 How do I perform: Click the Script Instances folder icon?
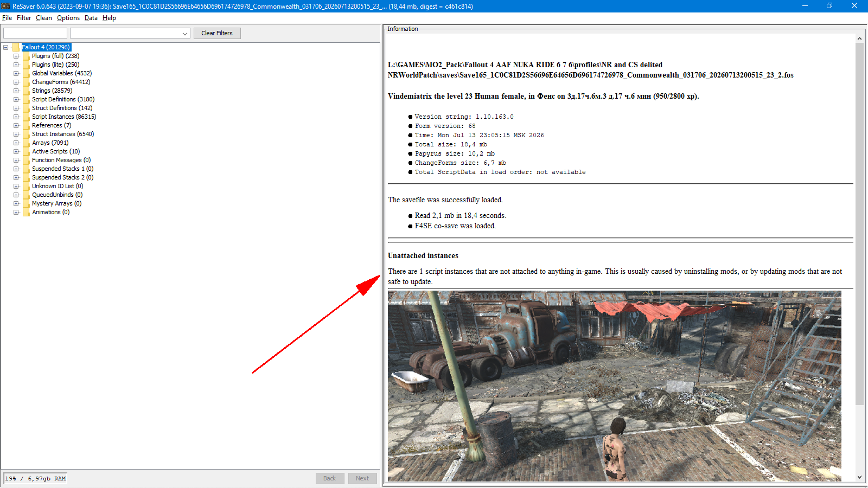click(x=27, y=117)
